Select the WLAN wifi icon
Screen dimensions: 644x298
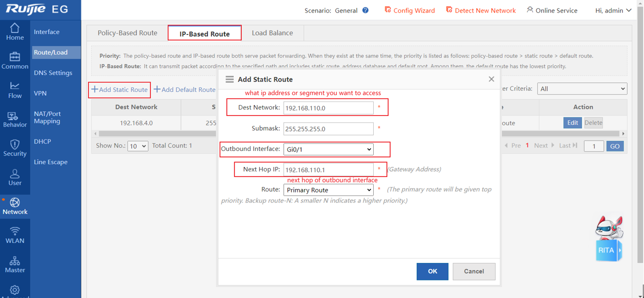pos(15,231)
